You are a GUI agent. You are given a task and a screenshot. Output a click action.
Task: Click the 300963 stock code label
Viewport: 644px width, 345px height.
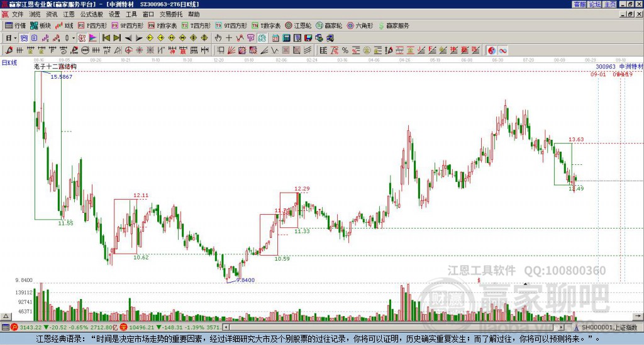click(x=606, y=67)
